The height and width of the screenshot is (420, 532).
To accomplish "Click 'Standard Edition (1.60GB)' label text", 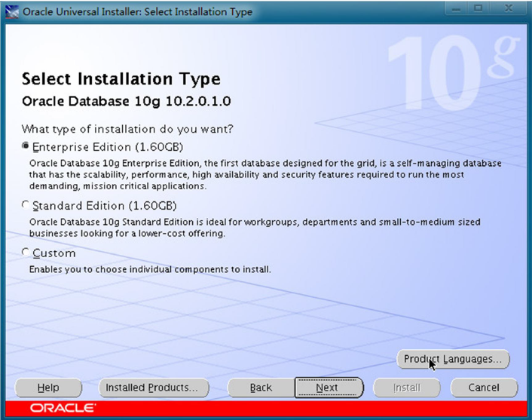I will [105, 206].
